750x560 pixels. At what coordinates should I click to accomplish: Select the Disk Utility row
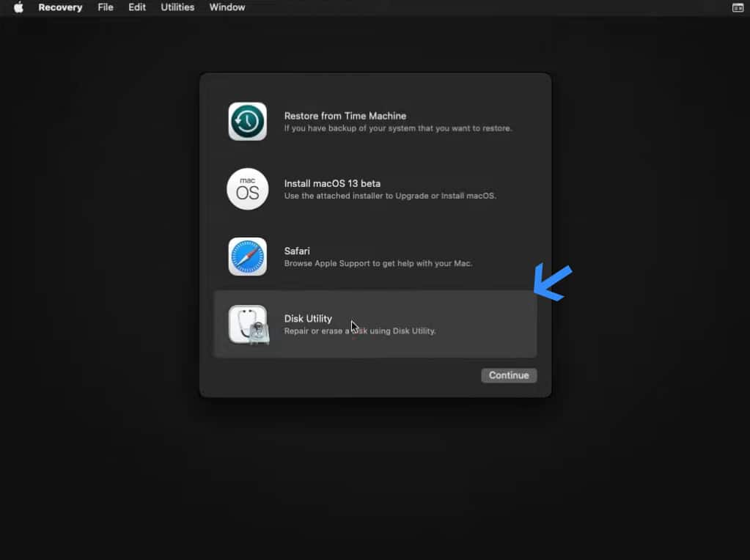coord(375,323)
